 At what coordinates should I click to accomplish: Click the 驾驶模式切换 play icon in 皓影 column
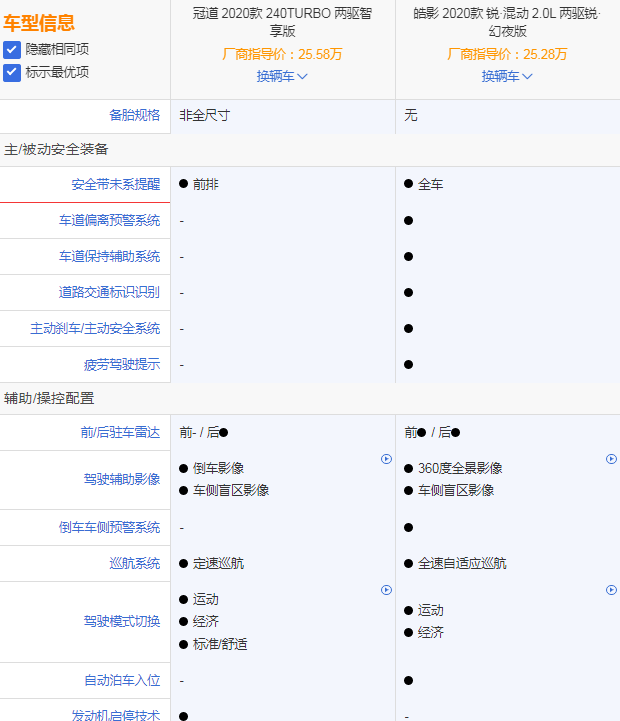[611, 590]
